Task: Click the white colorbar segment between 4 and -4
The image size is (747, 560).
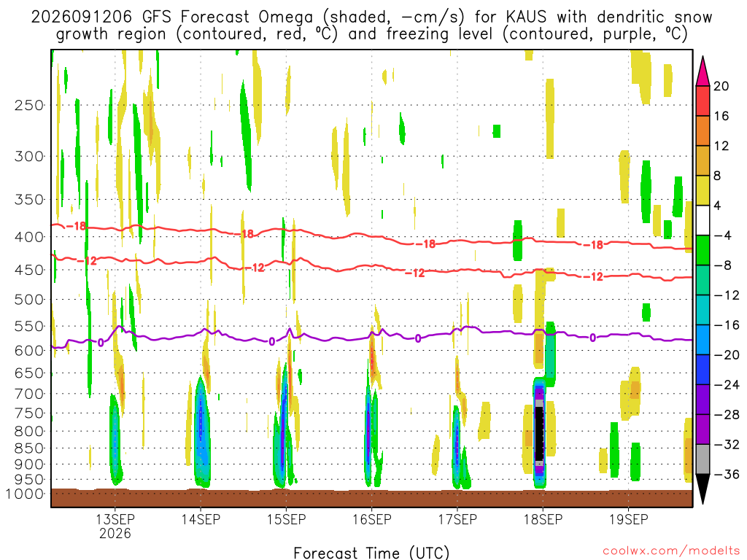Action: pyautogui.click(x=703, y=220)
